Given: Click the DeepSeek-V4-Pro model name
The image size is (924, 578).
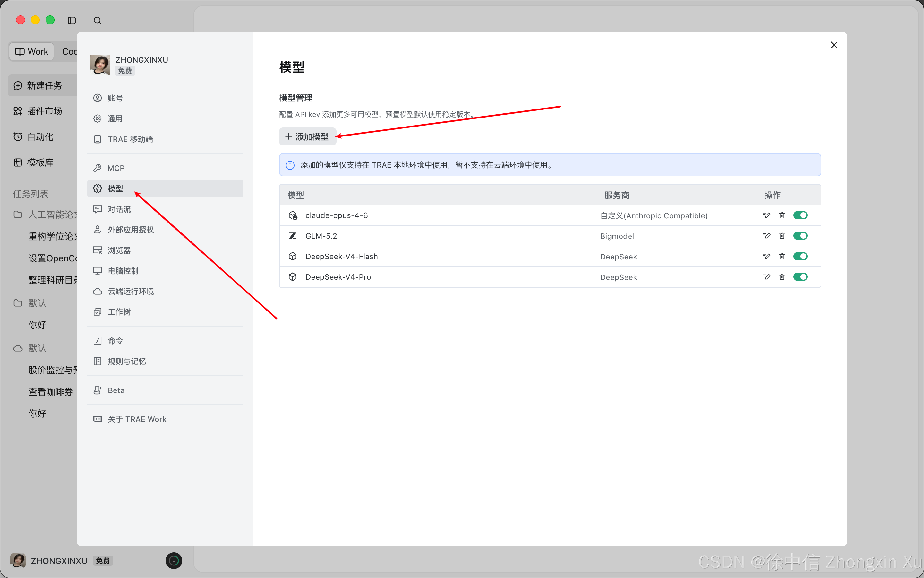Looking at the screenshot, I should [338, 277].
